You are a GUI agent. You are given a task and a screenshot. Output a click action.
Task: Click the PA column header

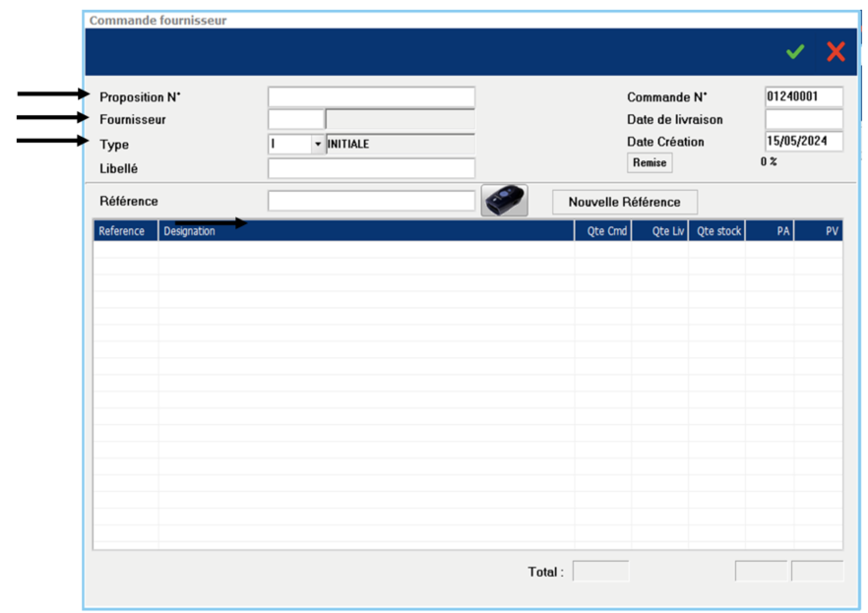(771, 231)
